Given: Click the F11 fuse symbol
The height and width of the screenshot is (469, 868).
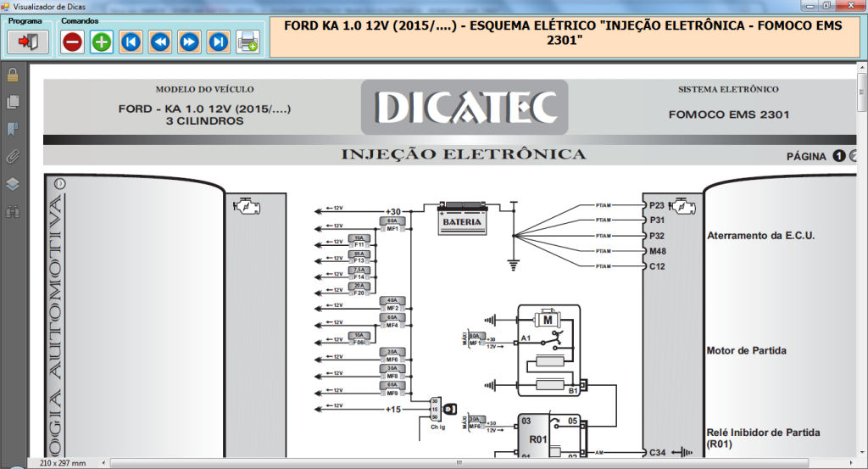Looking at the screenshot, I should click(359, 241).
